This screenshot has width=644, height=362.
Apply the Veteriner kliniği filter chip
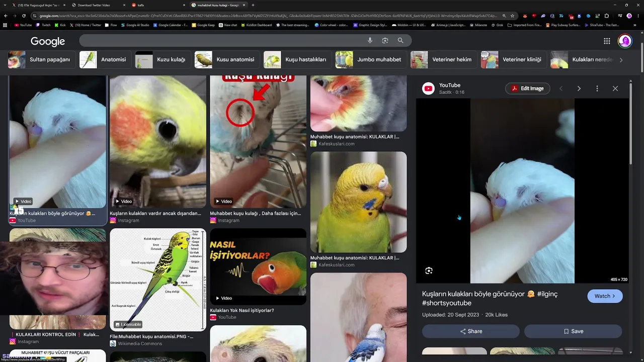(x=514, y=59)
